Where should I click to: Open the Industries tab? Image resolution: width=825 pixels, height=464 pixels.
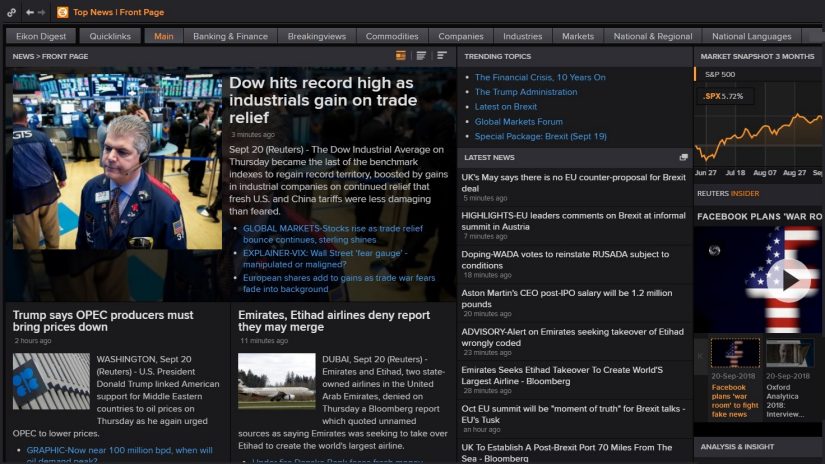click(x=522, y=36)
